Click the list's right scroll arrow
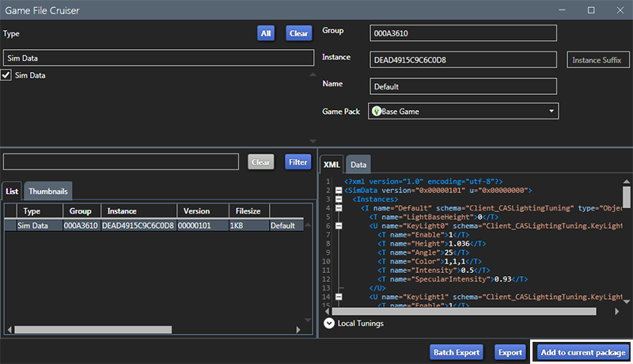The image size is (633, 364). point(298,330)
